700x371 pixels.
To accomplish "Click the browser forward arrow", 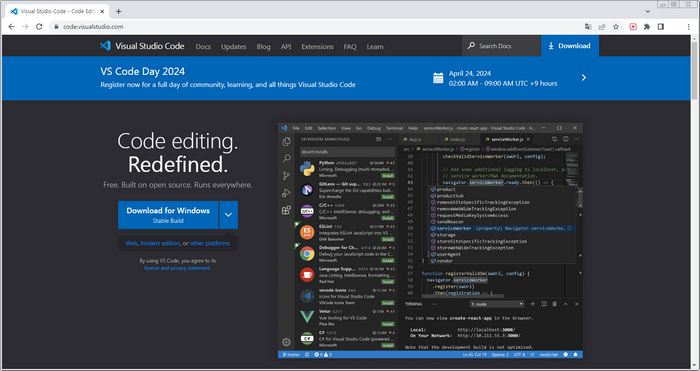I will [25, 27].
